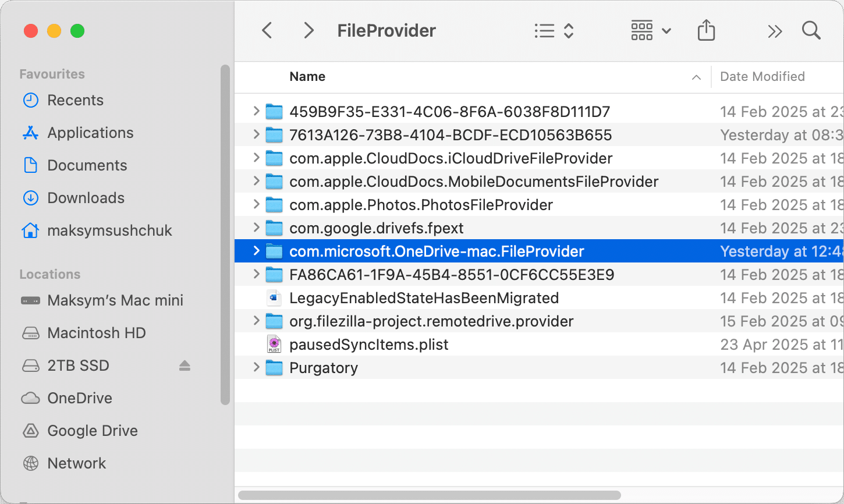
Task: Expand the Purgatory folder disclosure triangle
Action: (256, 368)
